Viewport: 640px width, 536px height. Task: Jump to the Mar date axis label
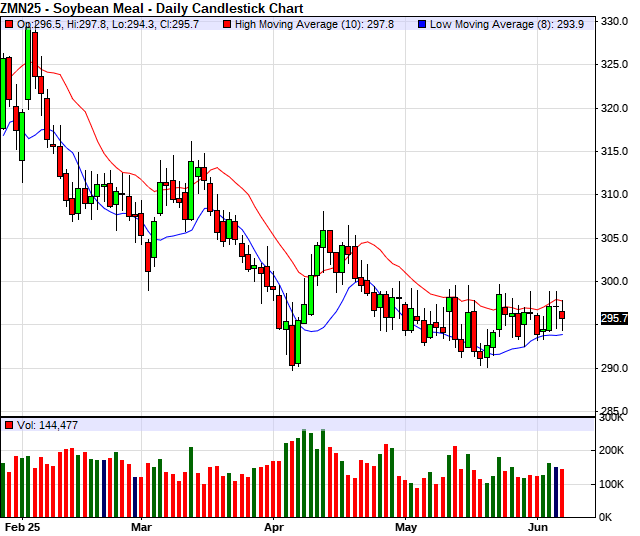point(141,526)
